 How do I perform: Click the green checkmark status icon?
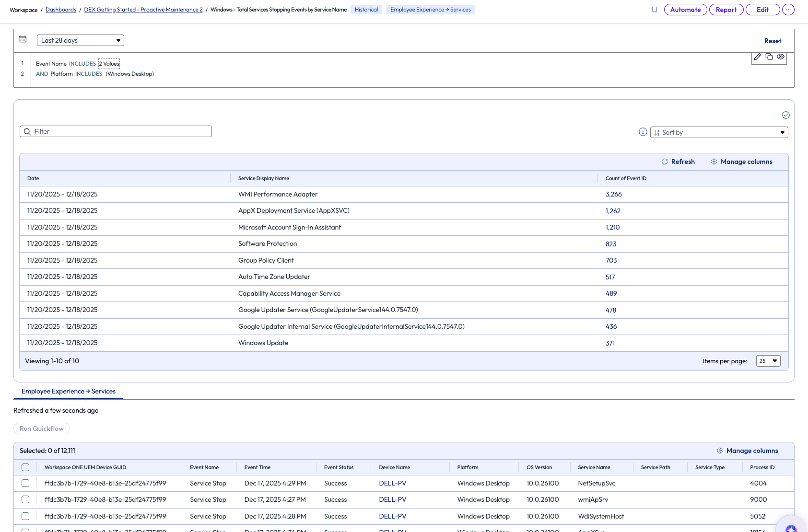pos(785,115)
